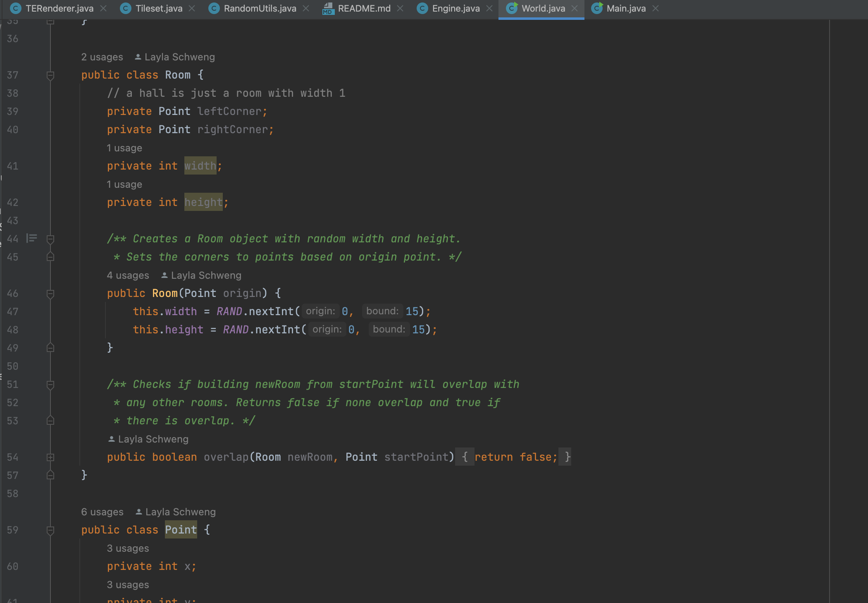This screenshot has height=603, width=868.
Task: Close the Tileset.java tab
Action: [192, 8]
